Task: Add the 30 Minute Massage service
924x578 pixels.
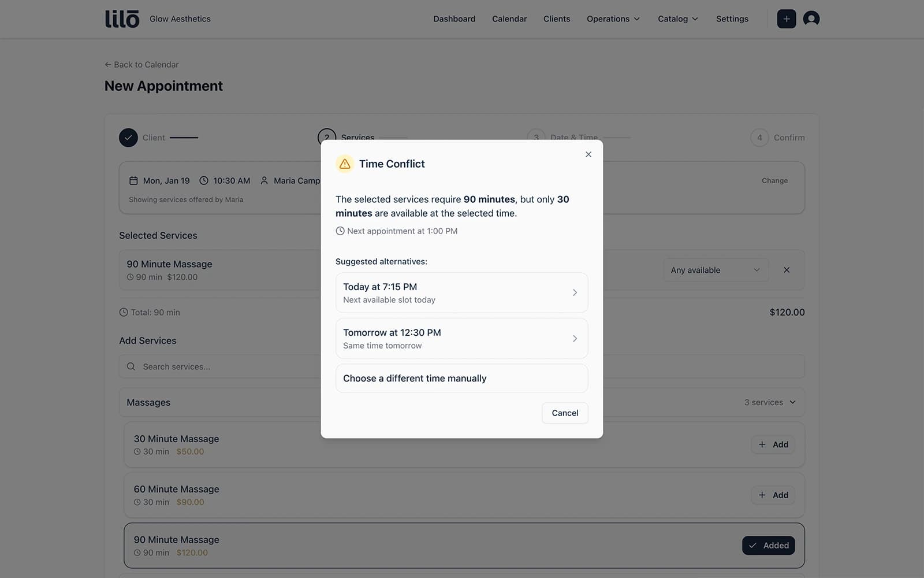Action: pos(773,444)
